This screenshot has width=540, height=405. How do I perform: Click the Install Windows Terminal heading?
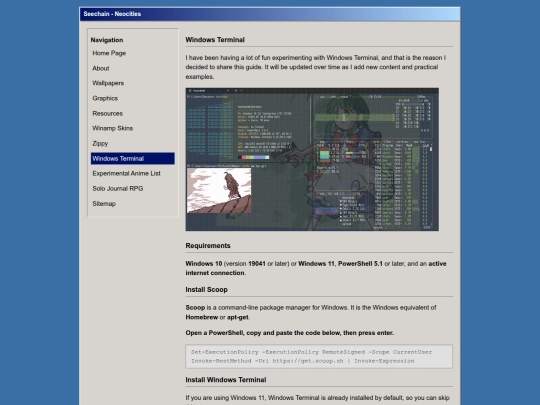tap(226, 380)
